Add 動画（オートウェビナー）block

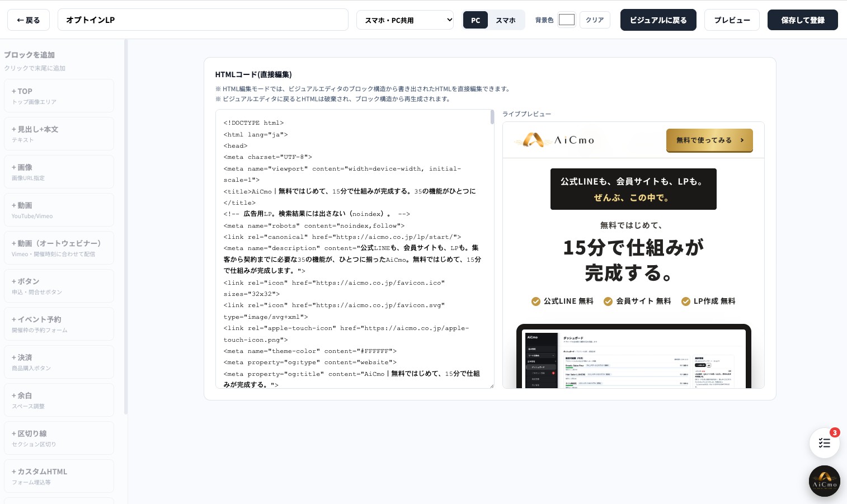pyautogui.click(x=59, y=248)
